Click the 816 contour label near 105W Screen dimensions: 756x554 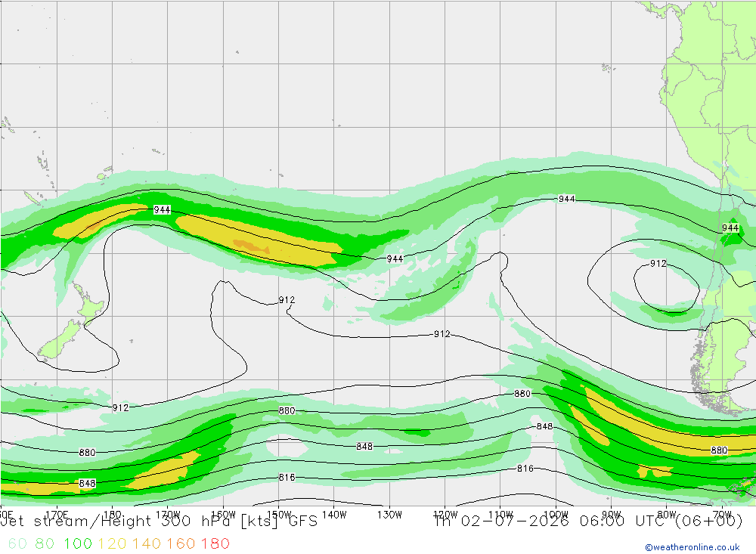525,468
